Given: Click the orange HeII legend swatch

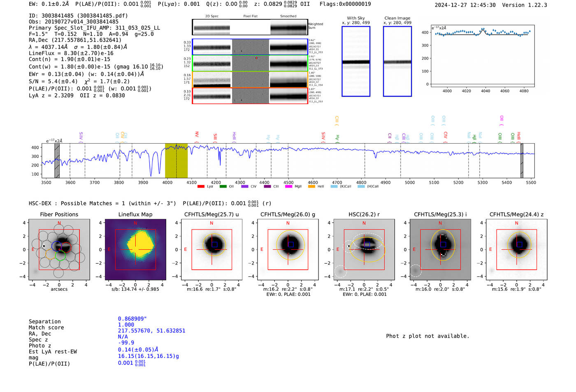Looking at the screenshot, I should 311,186.
